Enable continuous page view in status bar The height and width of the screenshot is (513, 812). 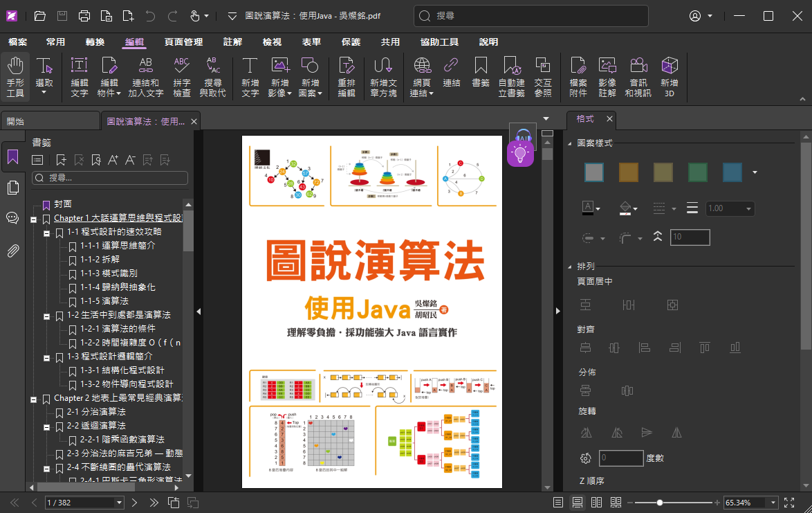[577, 502]
